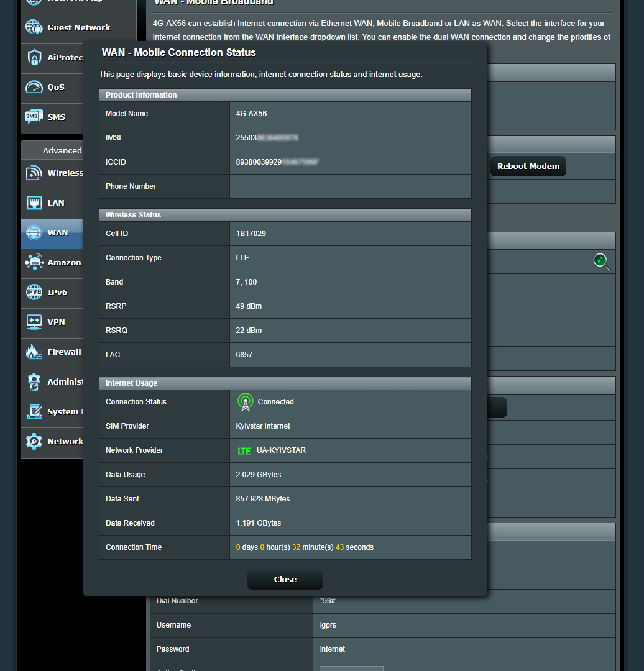Select the network provider UA-KYIVSTAR text
The image size is (644, 671).
(x=282, y=450)
